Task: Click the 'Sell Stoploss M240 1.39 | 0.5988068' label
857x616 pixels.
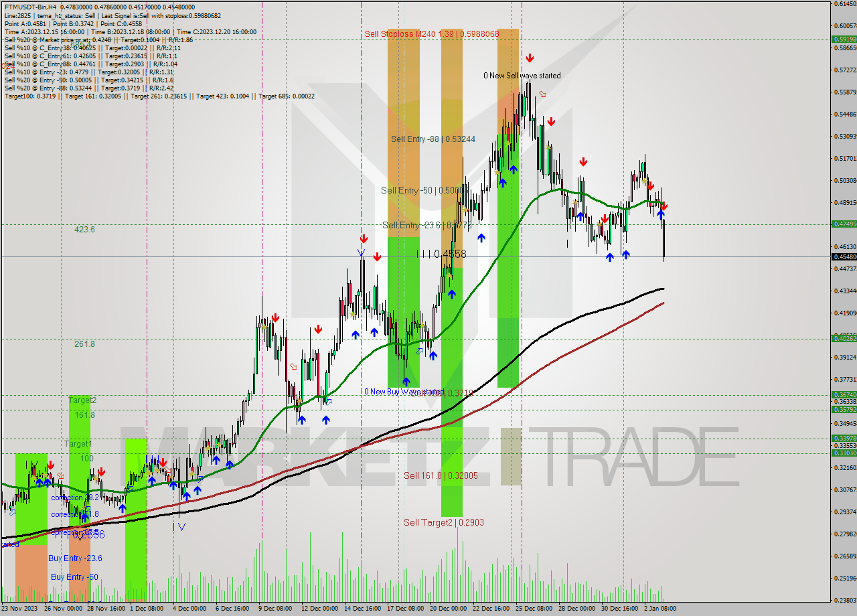Action: [x=432, y=33]
